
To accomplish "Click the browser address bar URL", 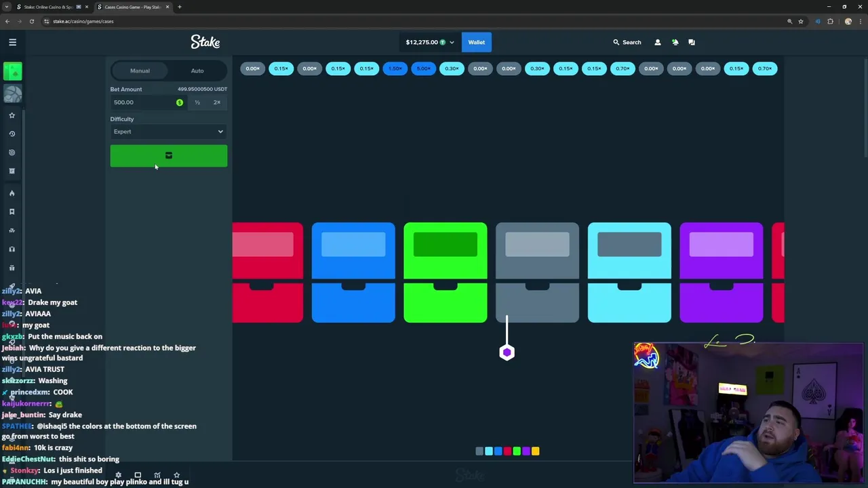I will tap(83, 21).
